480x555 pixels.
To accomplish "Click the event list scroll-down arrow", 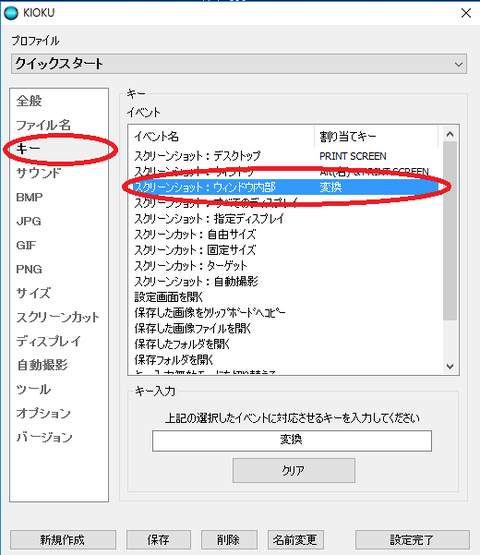I will (450, 366).
